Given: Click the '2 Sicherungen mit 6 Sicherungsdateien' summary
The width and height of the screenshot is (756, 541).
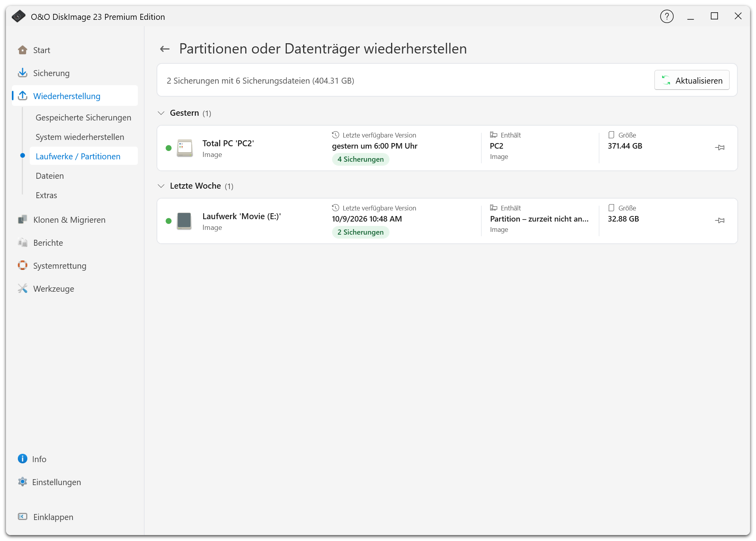Looking at the screenshot, I should pos(260,81).
